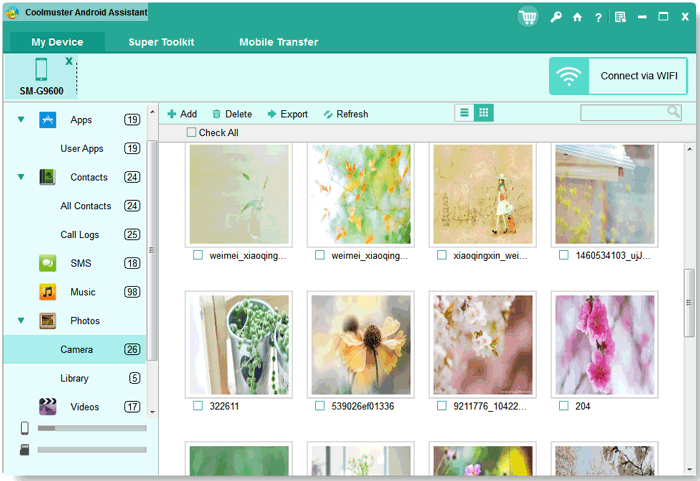700x481 pixels.
Task: Open the pink blossom 204 thumbnail
Action: 604,344
